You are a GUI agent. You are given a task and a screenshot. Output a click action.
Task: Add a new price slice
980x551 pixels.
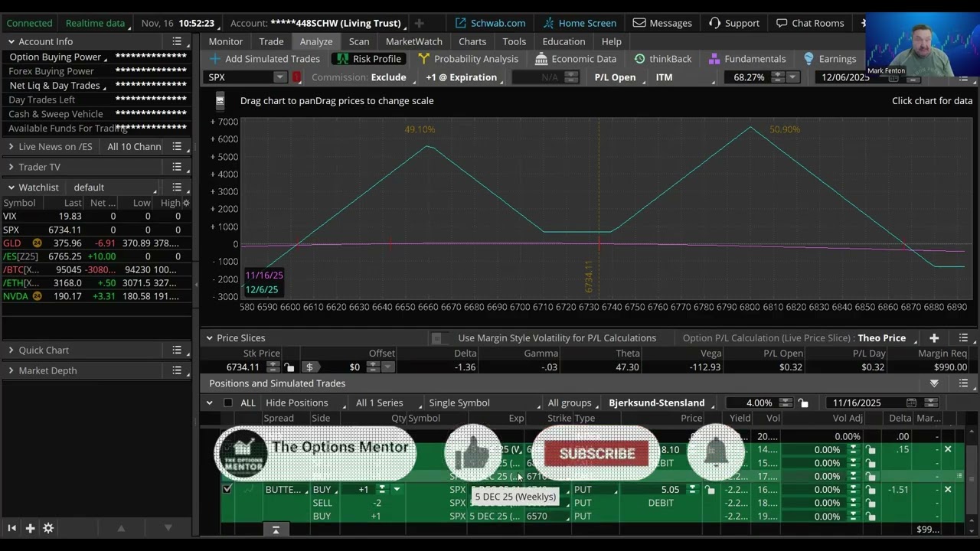[934, 338]
